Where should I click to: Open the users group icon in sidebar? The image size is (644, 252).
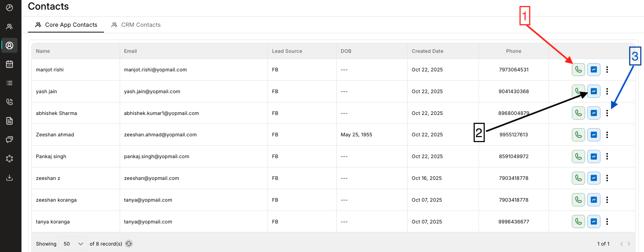coord(10,26)
